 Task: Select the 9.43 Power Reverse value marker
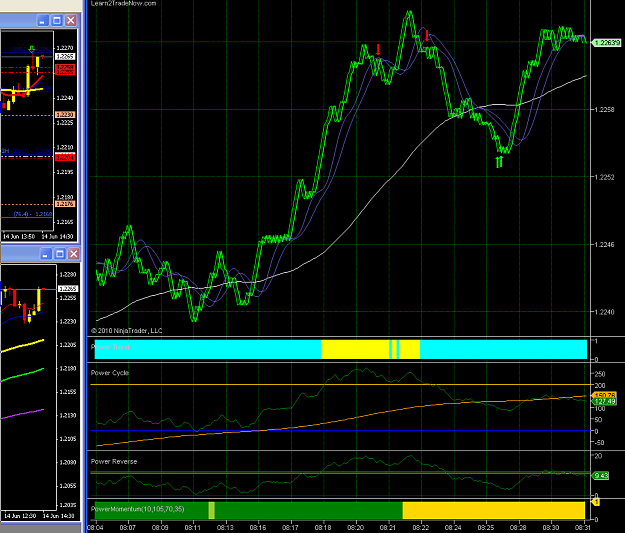point(601,475)
